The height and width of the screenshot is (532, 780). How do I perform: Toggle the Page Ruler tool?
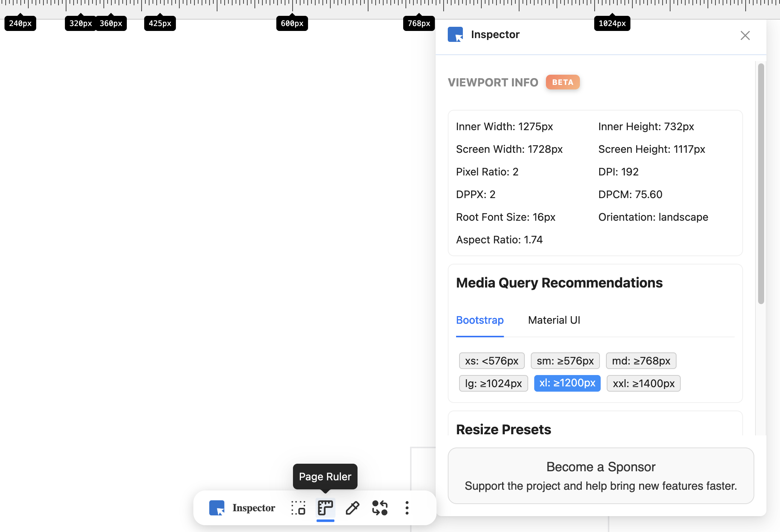coord(325,508)
